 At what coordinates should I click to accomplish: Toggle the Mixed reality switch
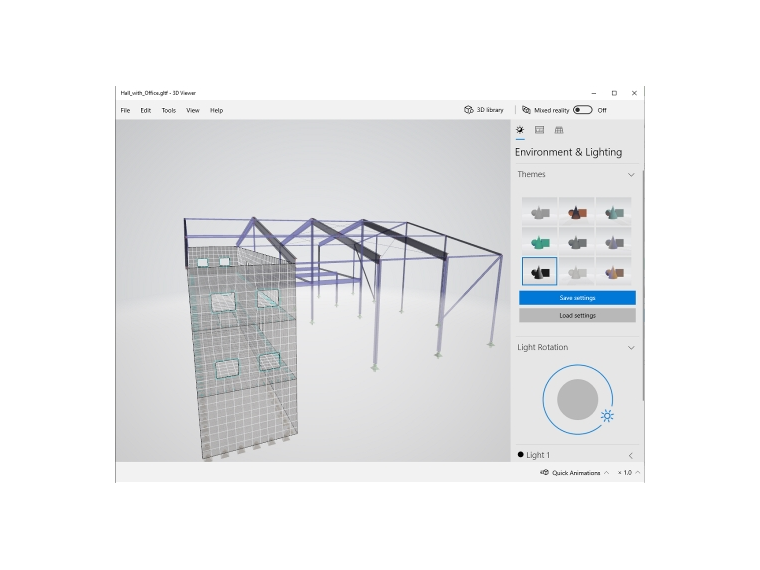[583, 110]
